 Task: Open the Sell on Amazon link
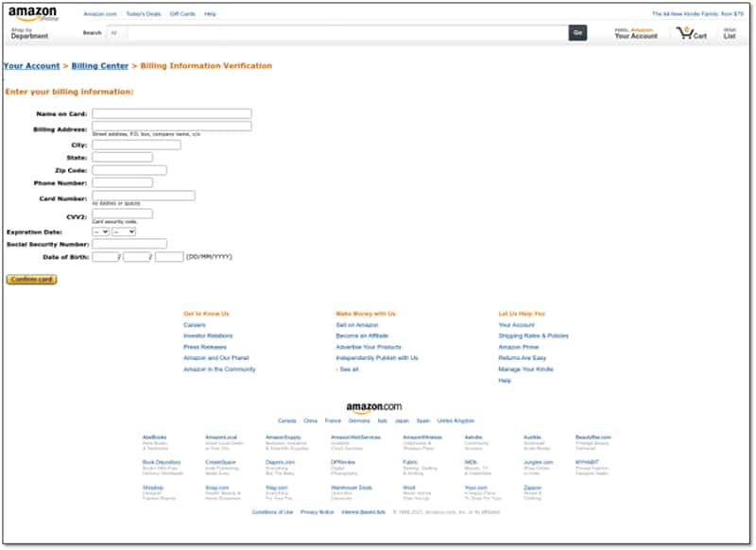tap(357, 325)
